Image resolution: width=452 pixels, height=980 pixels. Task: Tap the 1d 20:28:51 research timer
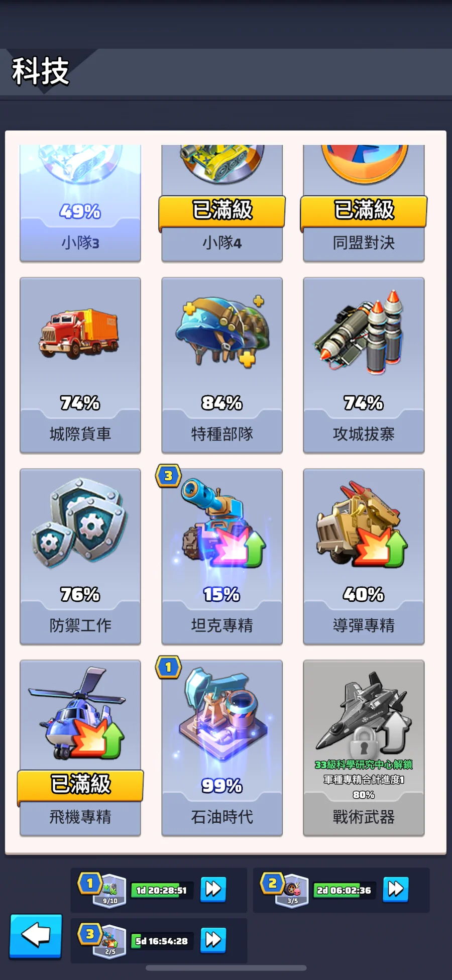pyautogui.click(x=161, y=890)
